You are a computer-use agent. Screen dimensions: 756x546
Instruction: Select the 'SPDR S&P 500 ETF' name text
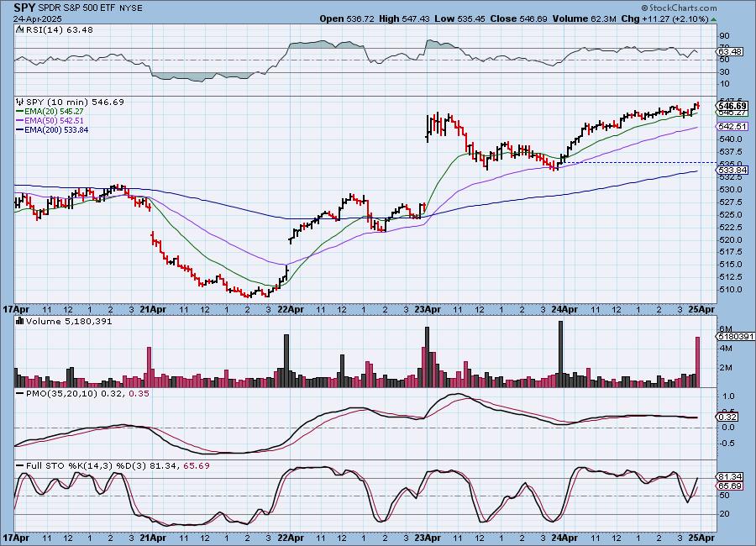(x=76, y=8)
